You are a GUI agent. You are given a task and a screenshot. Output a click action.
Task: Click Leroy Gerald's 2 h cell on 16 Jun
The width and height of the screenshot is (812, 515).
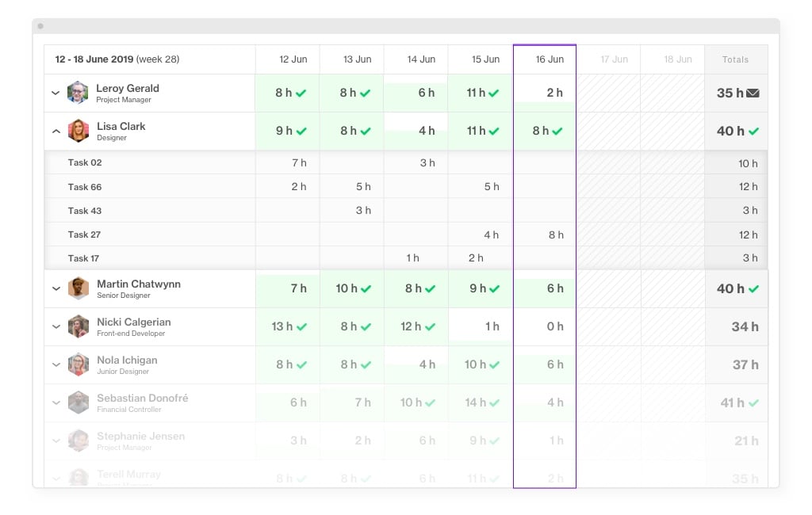[x=554, y=93]
